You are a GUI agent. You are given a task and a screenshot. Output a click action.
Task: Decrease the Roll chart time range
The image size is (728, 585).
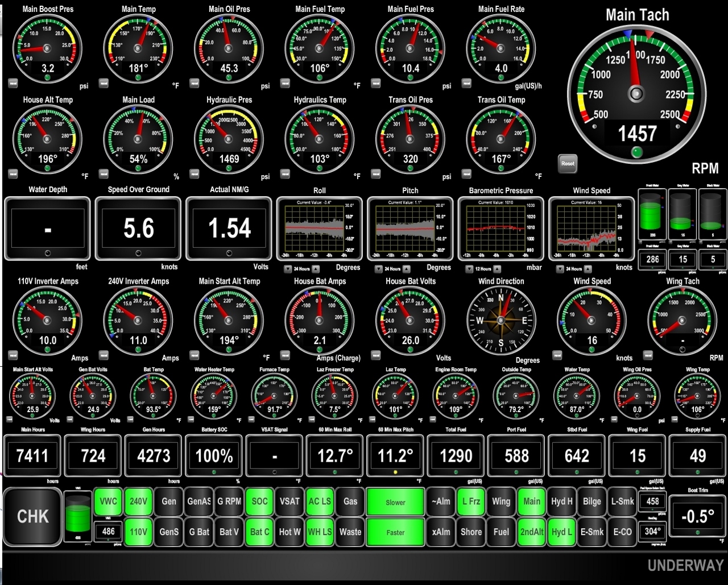[x=288, y=269]
